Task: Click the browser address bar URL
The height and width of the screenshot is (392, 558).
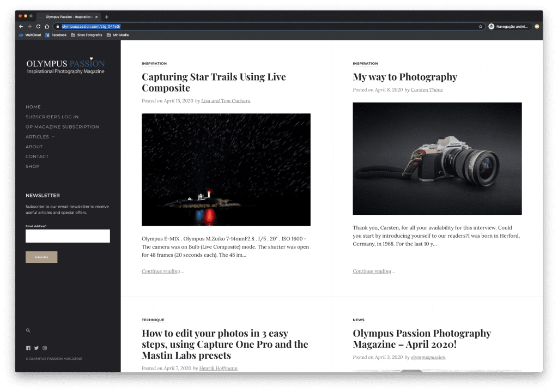Action: (91, 26)
